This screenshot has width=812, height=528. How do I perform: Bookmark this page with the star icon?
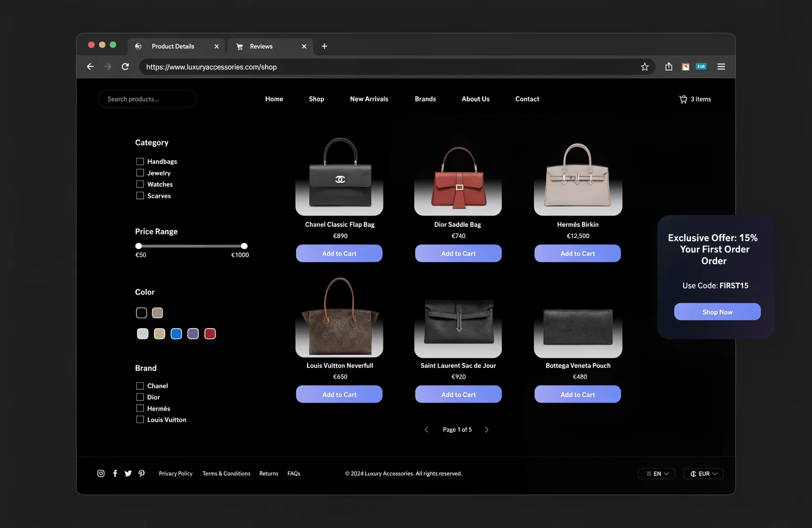tap(645, 67)
